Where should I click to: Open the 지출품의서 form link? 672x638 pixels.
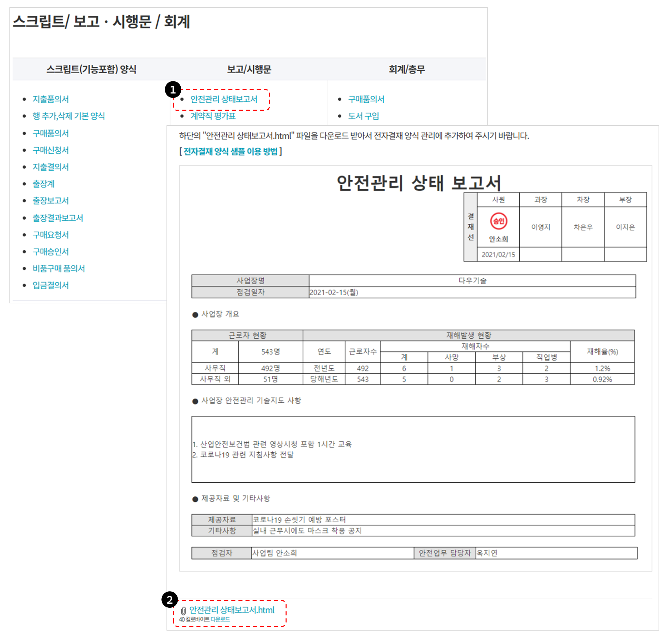coord(50,99)
